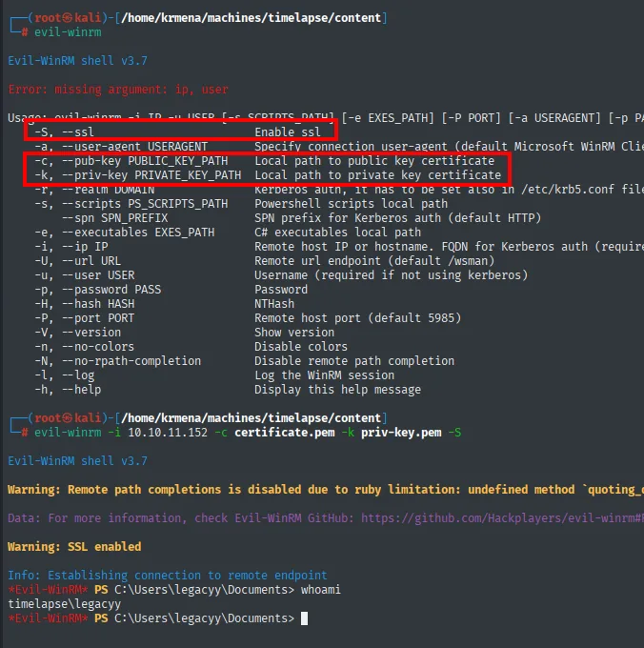Image resolution: width=644 pixels, height=648 pixels.
Task: Select '-V, --version' option
Action: coord(78,333)
